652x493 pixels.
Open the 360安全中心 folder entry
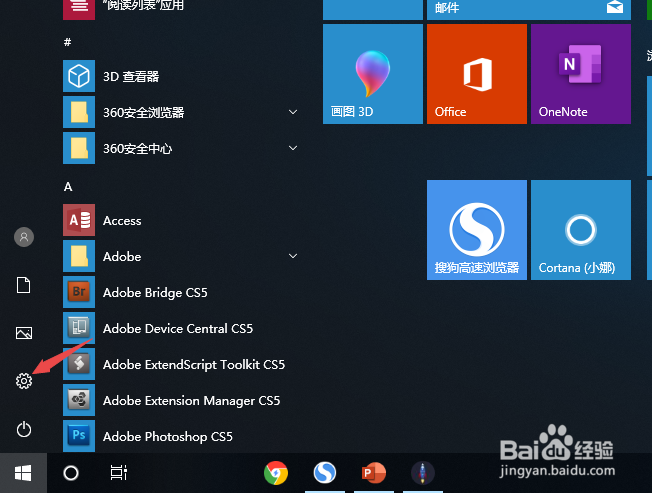point(181,148)
